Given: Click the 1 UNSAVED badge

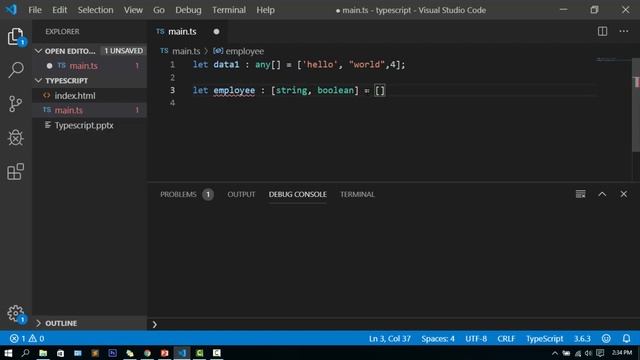Looking at the screenshot, I should pos(124,51).
